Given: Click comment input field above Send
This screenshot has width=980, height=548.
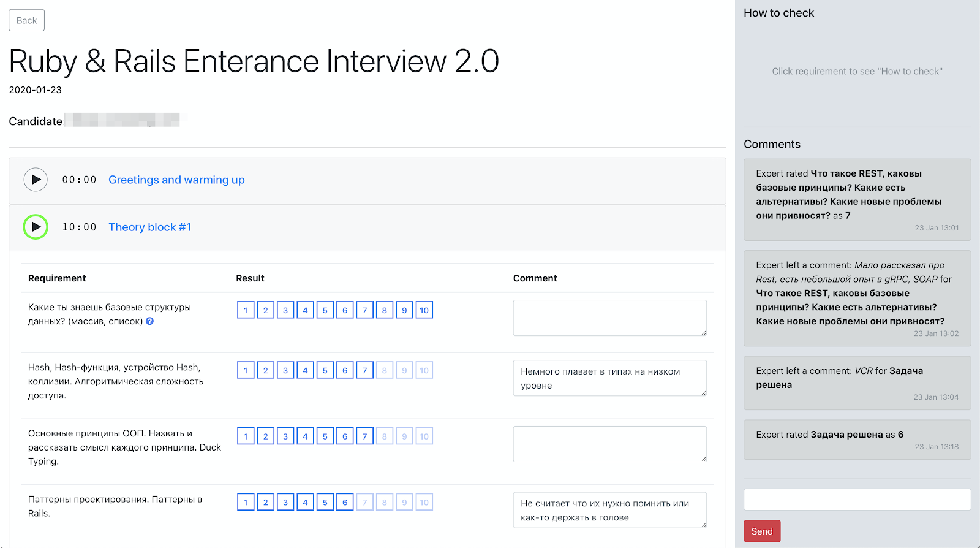Looking at the screenshot, I should click(857, 500).
